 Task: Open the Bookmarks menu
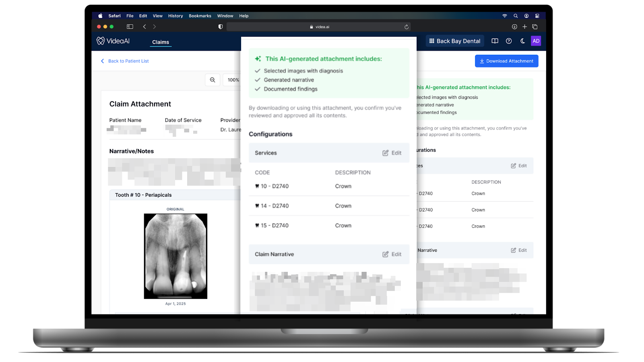tap(200, 16)
